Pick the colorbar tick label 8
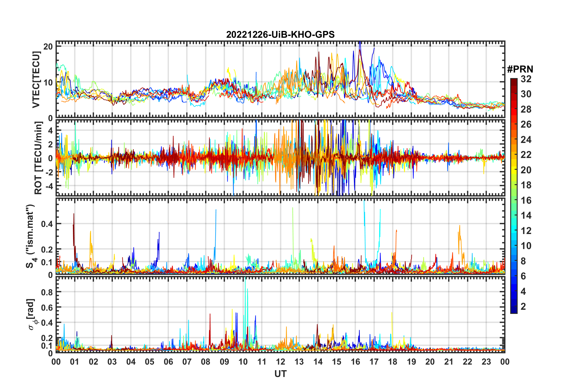The width and height of the screenshot is (561, 392). tap(523, 261)
